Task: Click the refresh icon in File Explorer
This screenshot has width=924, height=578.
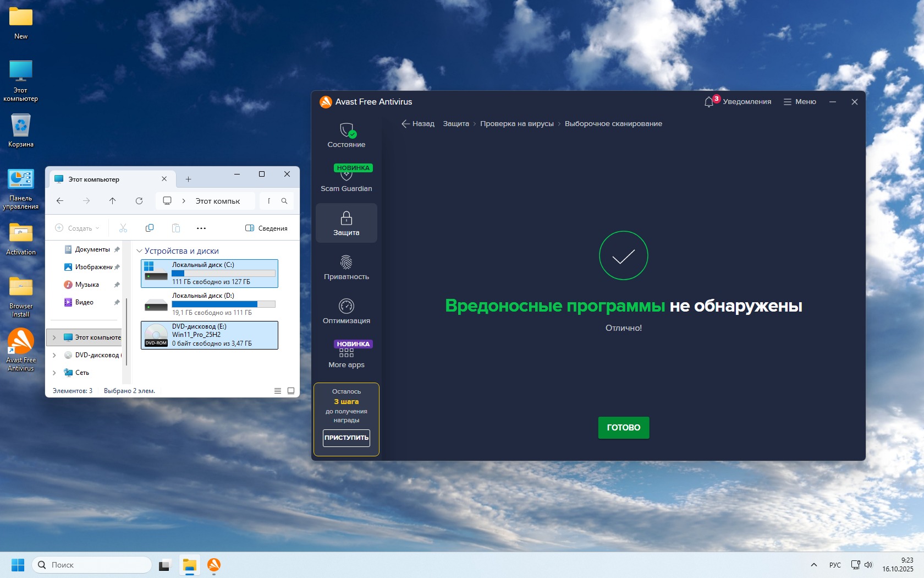Action: coord(139,201)
